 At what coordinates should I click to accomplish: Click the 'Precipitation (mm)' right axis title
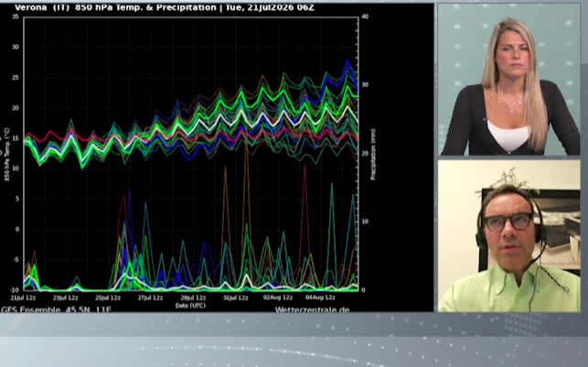[x=373, y=155]
